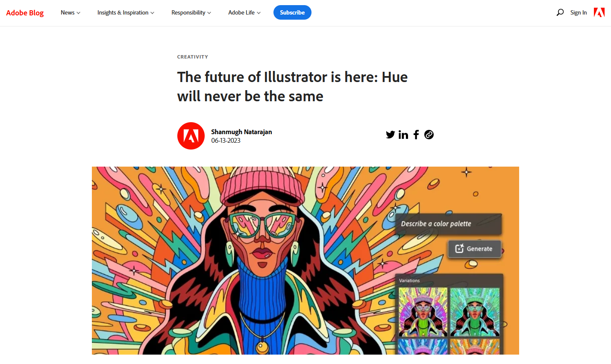Copy the article link icon

[429, 135]
